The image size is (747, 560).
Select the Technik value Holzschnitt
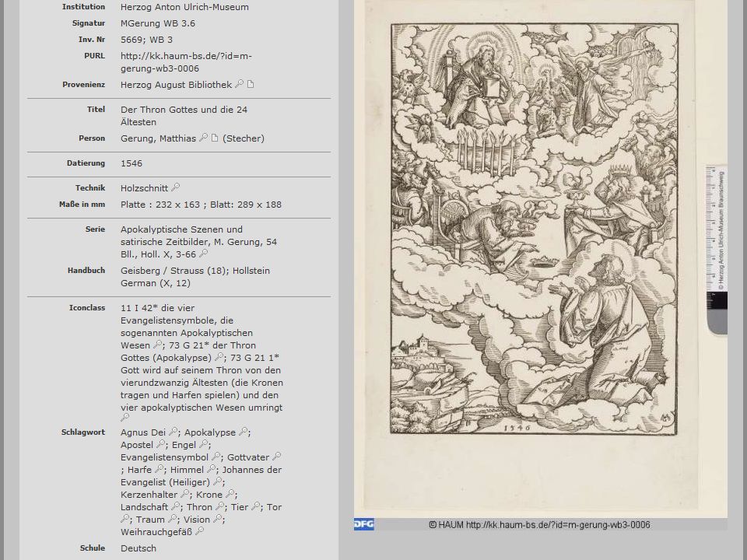point(145,188)
